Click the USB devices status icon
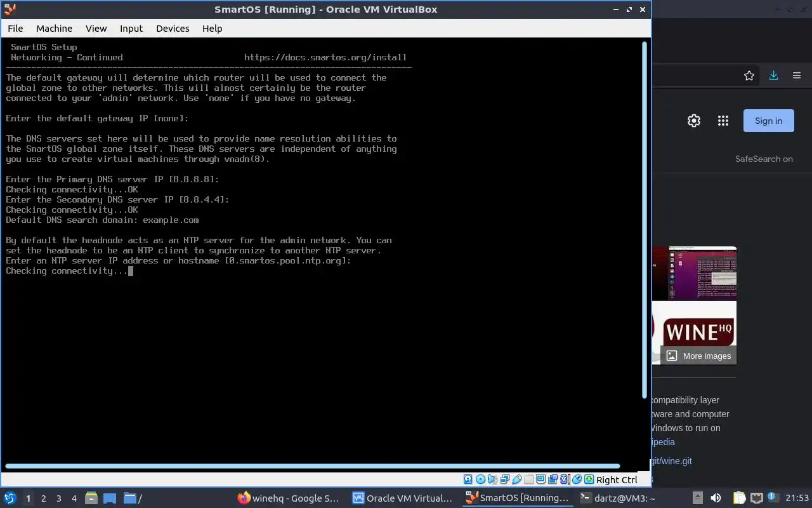This screenshot has width=812, height=508. click(x=517, y=479)
